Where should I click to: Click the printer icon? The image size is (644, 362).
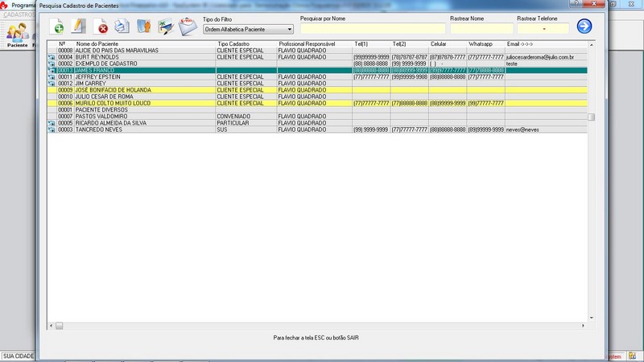(122, 27)
